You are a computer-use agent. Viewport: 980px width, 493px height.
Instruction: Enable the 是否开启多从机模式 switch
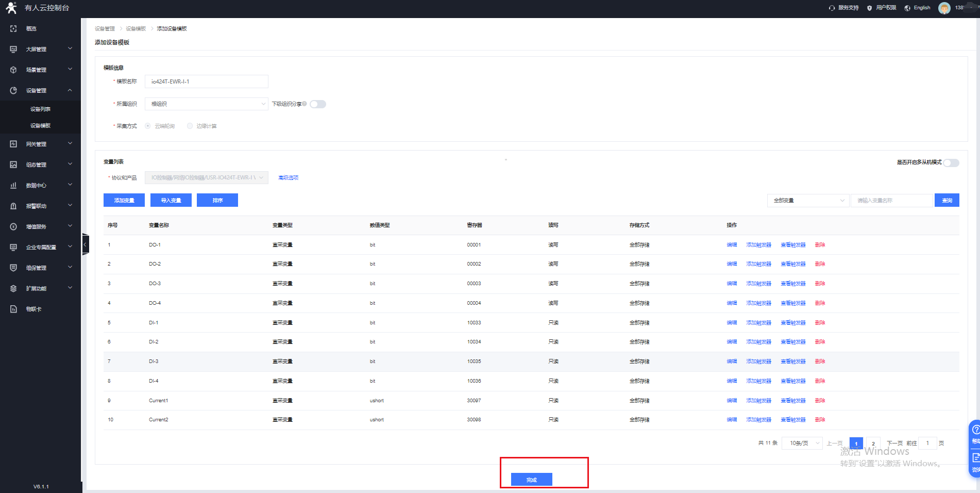click(951, 163)
